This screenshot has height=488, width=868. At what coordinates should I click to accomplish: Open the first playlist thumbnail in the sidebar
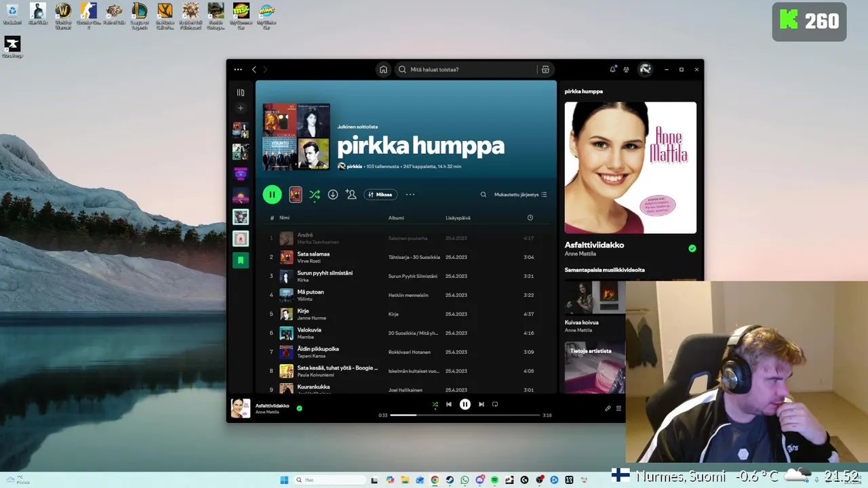coord(240,130)
